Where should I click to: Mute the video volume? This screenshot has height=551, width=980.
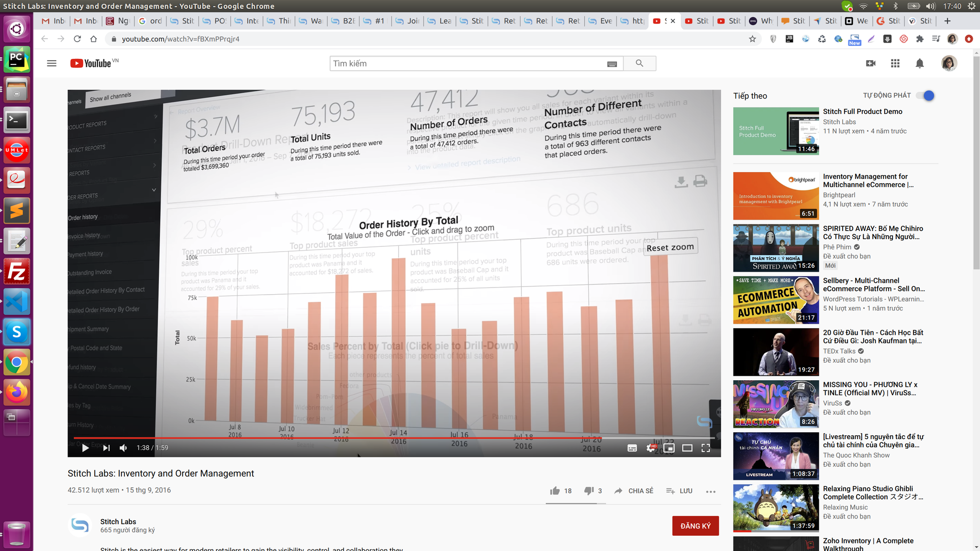(123, 448)
